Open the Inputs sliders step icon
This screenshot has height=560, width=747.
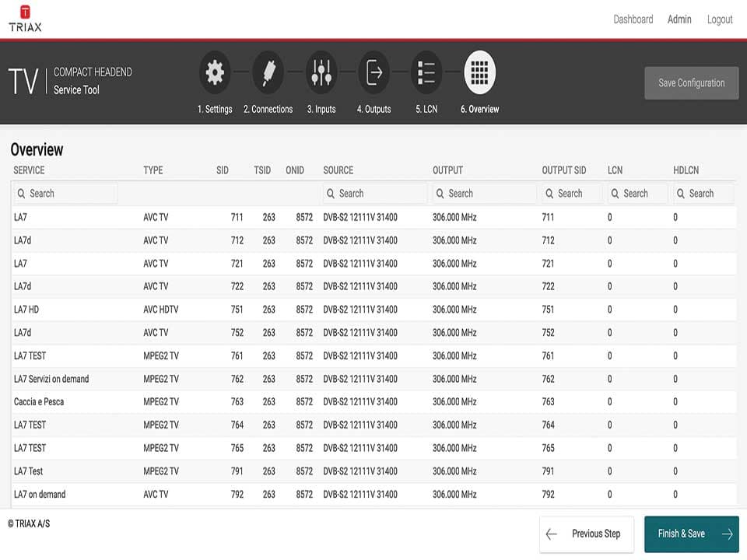pos(321,72)
